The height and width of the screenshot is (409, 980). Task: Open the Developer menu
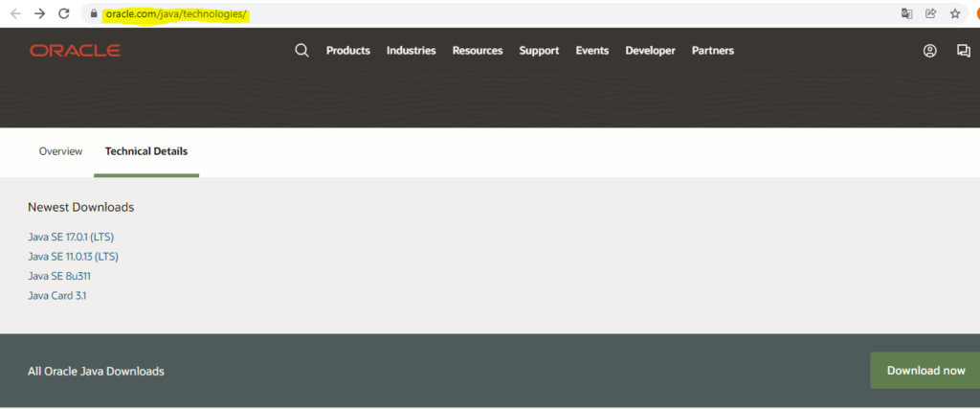coord(651,51)
